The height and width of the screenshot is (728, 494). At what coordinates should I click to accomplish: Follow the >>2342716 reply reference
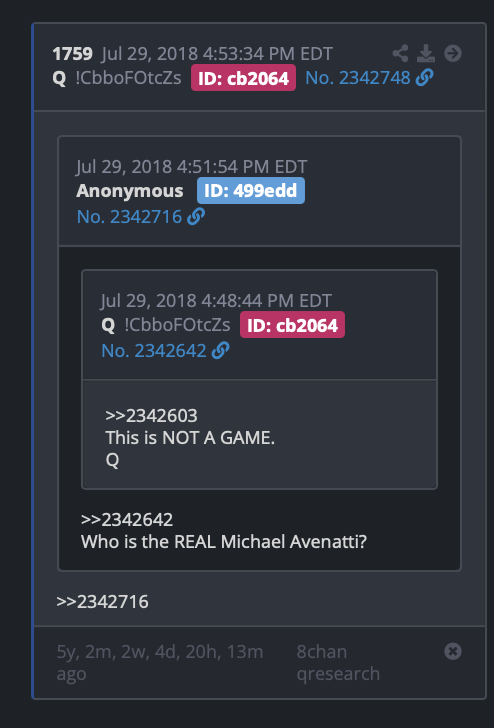(x=102, y=602)
